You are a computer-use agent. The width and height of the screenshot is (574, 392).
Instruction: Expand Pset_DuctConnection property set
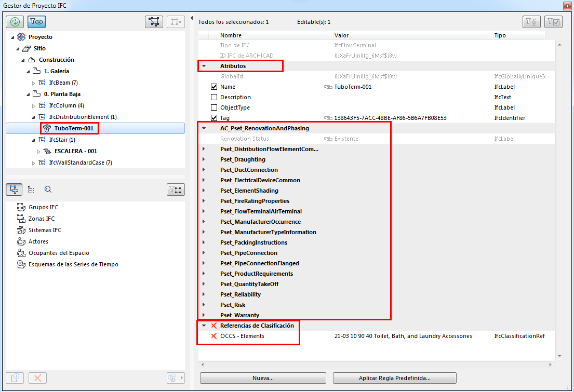click(x=204, y=169)
